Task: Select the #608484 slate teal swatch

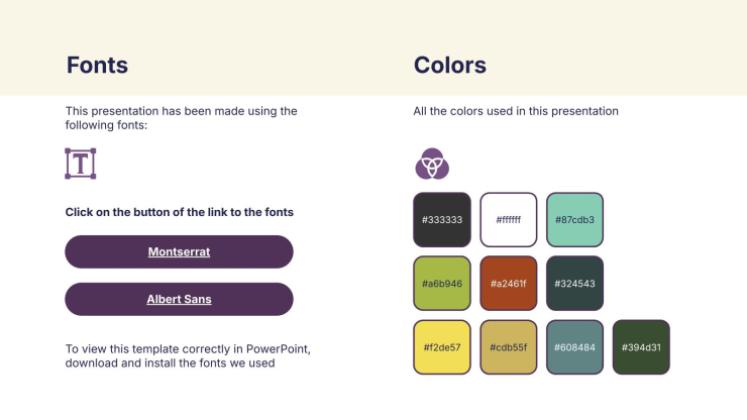Action: point(574,347)
